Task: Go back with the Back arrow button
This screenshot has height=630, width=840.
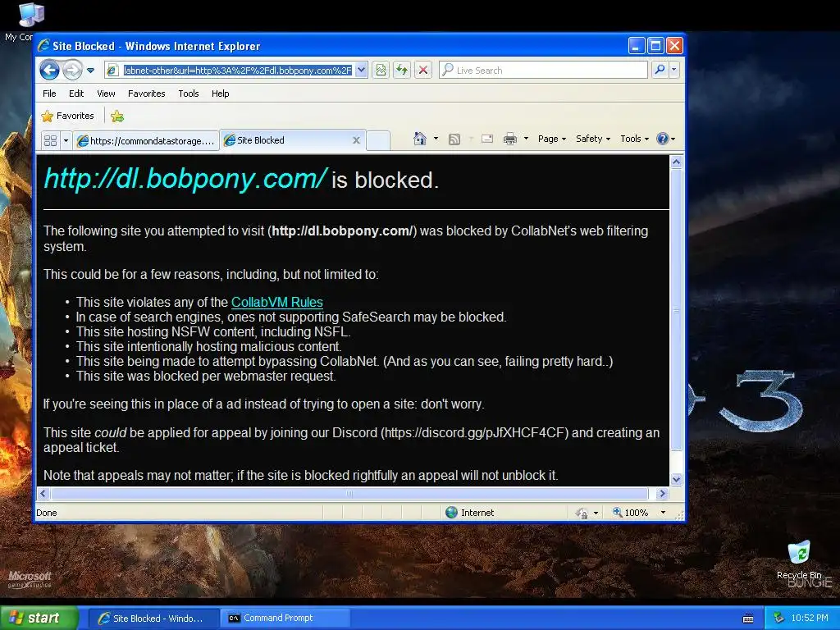Action: pyautogui.click(x=49, y=71)
